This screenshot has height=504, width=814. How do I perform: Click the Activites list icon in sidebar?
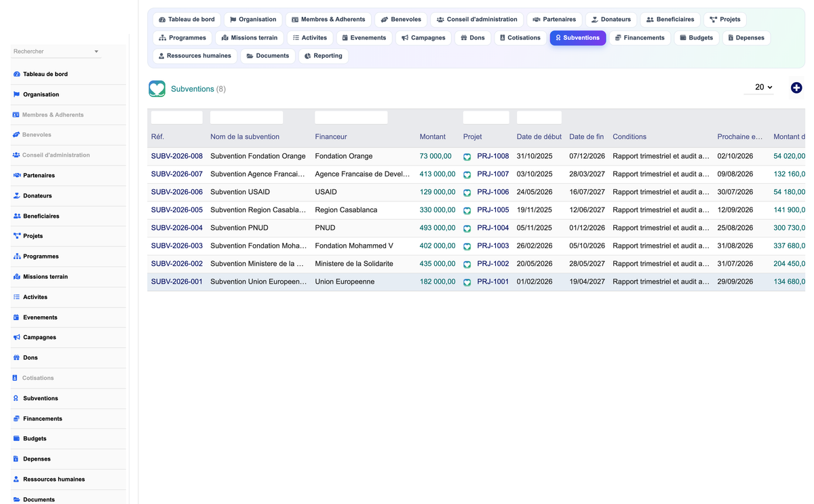(x=16, y=297)
